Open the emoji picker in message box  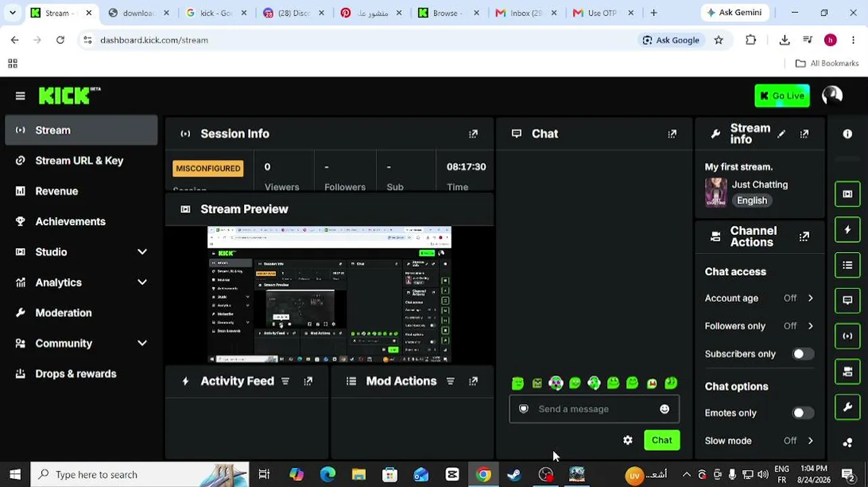(x=665, y=409)
